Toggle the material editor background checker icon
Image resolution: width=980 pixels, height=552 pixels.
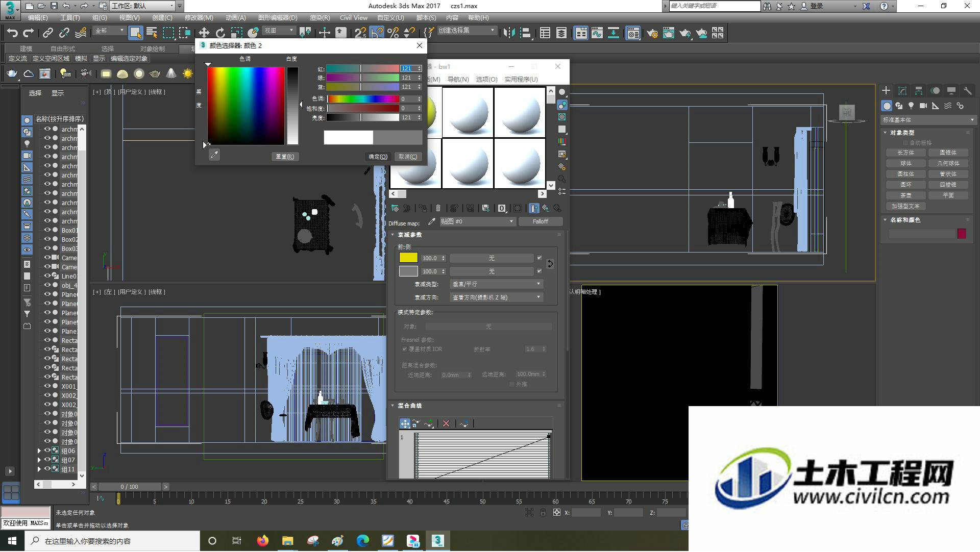point(562,117)
